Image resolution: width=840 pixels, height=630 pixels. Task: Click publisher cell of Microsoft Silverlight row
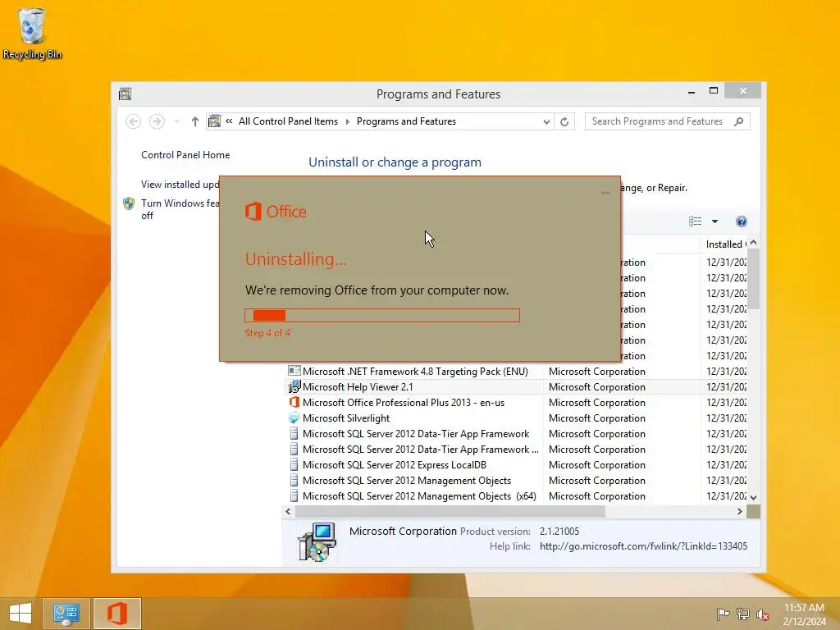pyautogui.click(x=597, y=418)
